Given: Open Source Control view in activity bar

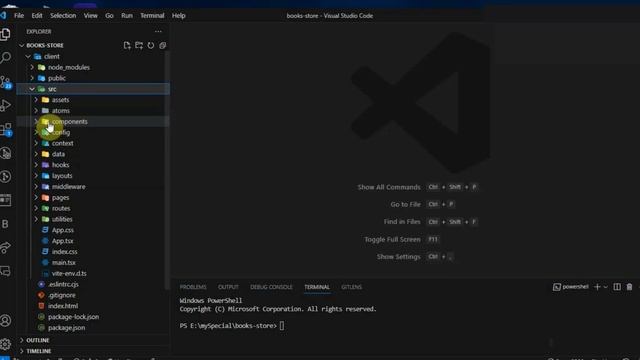Looking at the screenshot, I should point(5,82).
